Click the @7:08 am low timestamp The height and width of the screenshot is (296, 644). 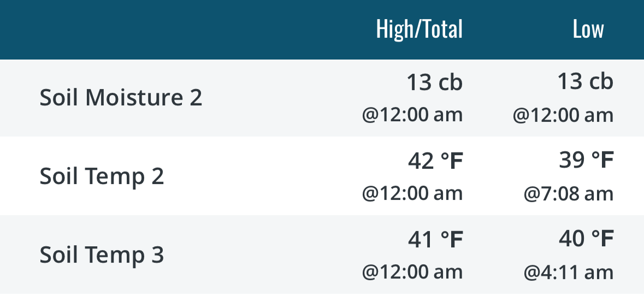(569, 193)
